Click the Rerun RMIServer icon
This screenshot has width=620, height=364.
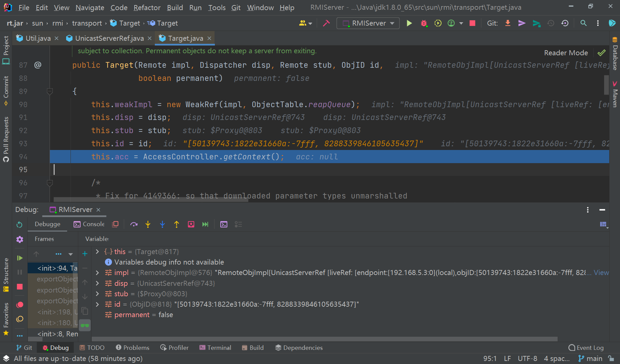[x=20, y=224]
